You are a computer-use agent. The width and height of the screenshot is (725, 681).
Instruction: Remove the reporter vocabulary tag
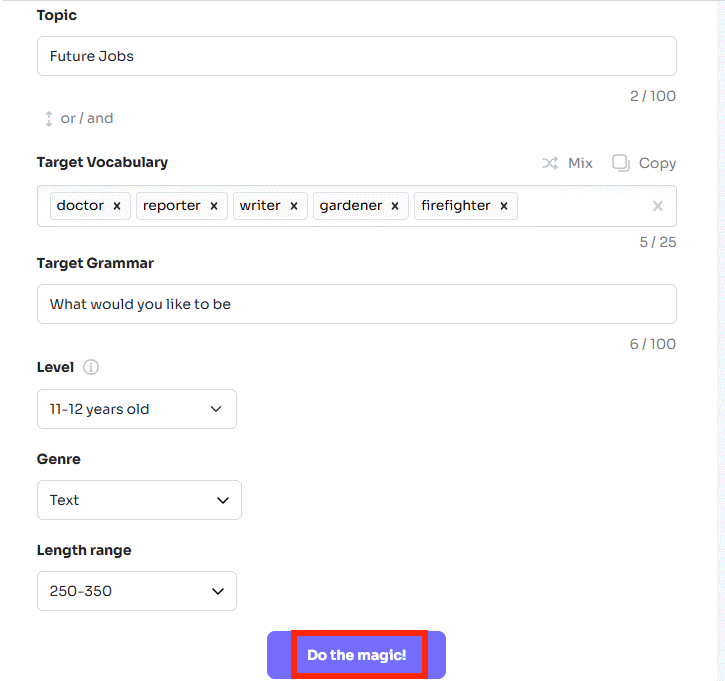(214, 206)
